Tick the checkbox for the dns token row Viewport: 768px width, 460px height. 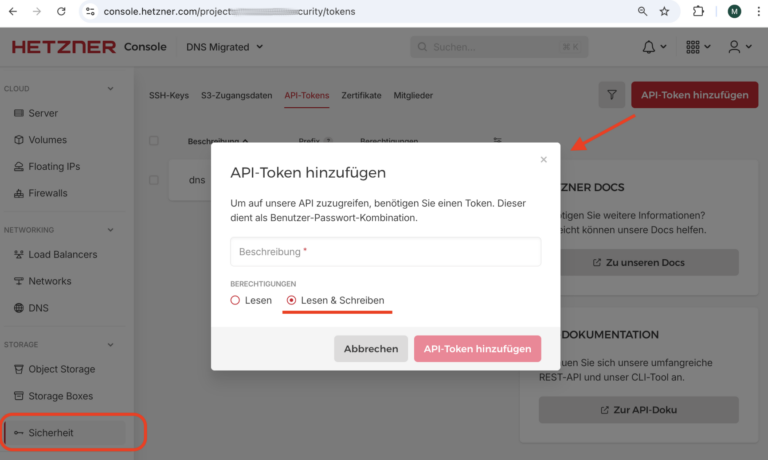pyautogui.click(x=154, y=180)
